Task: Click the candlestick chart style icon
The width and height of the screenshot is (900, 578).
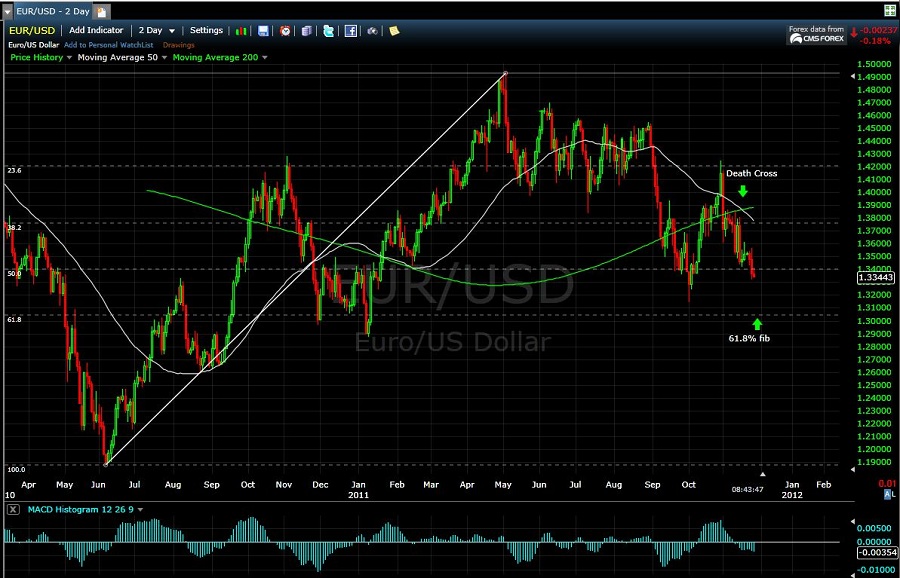Action: (x=243, y=31)
